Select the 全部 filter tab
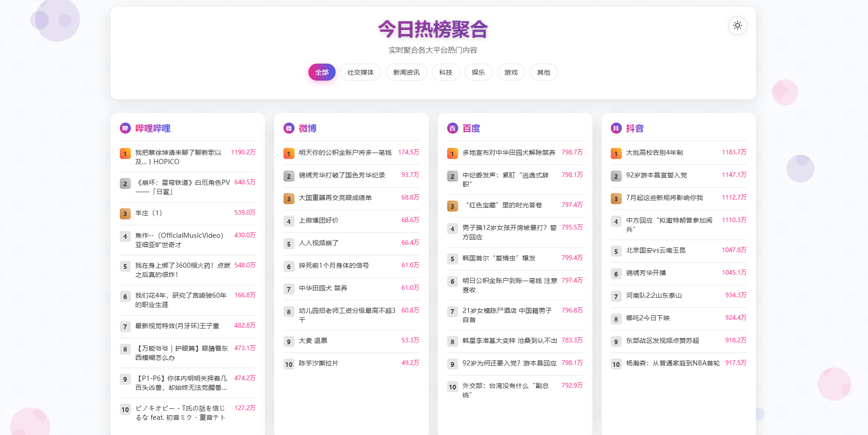 tap(322, 72)
